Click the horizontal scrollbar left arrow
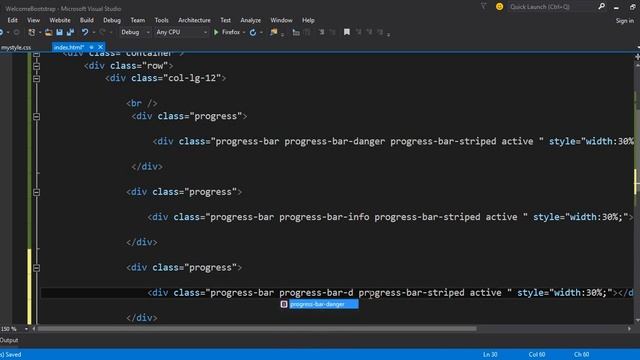 point(34,329)
